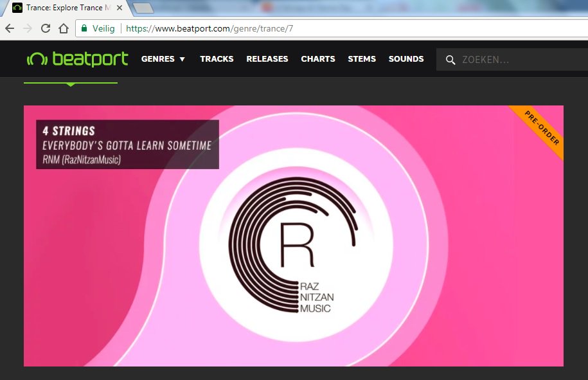588x380 pixels.
Task: Close the Trance Beatport tab
Action: pyautogui.click(x=120, y=8)
